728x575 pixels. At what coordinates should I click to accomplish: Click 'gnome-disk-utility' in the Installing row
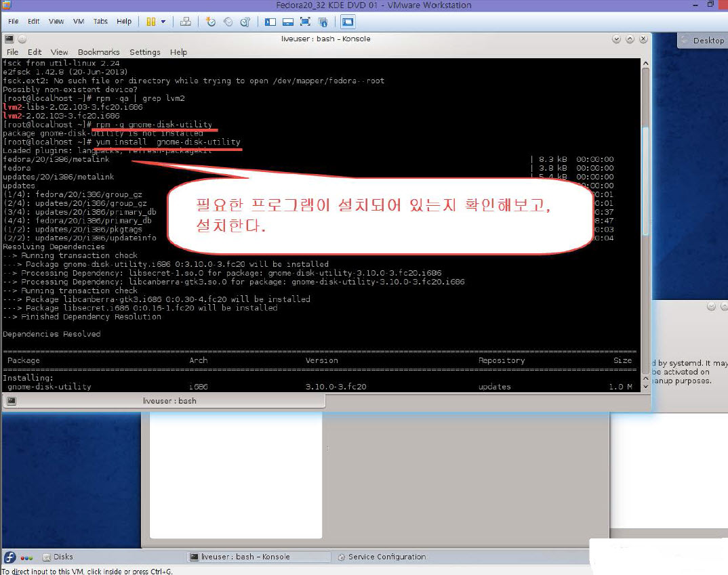click(49, 386)
